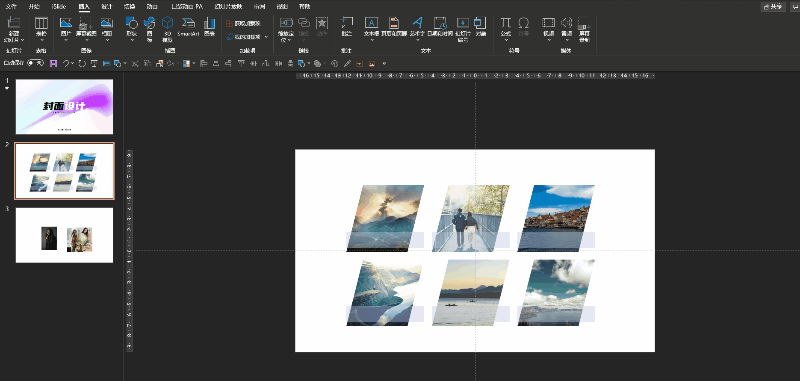Click the Share button

[x=773, y=7]
